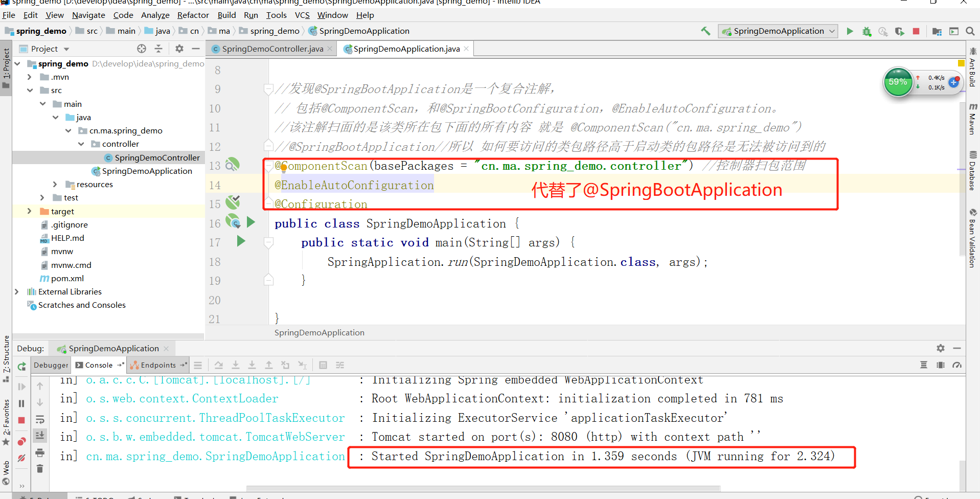
Task: Toggle the Maven tool window
Action: tap(973, 119)
